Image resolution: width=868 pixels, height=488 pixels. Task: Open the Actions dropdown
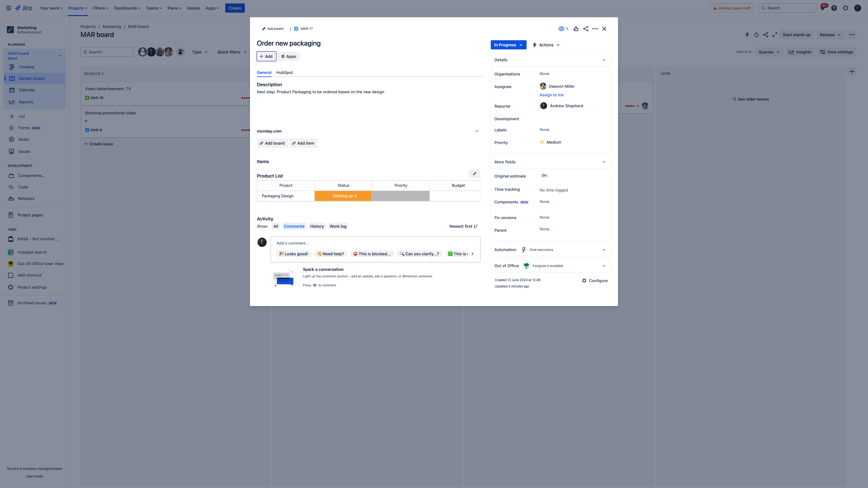546,45
